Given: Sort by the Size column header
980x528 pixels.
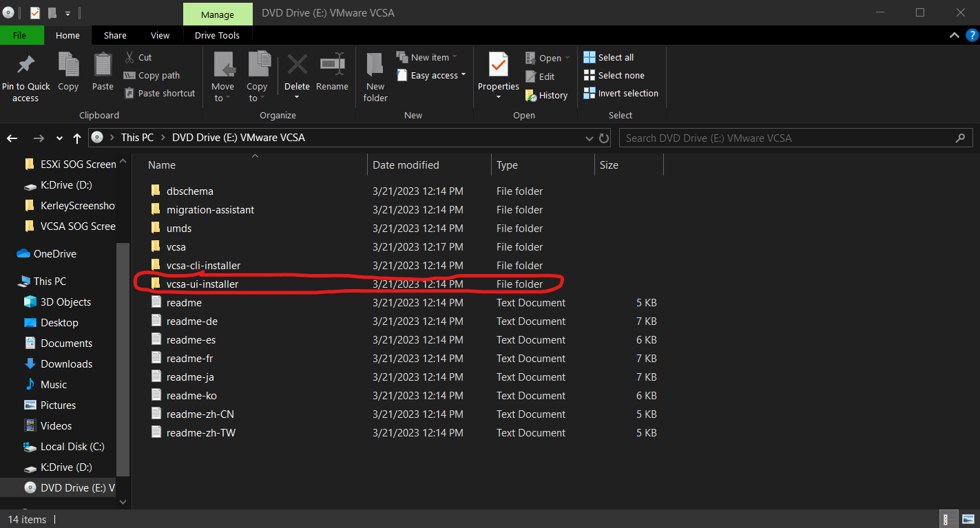Looking at the screenshot, I should pos(629,165).
